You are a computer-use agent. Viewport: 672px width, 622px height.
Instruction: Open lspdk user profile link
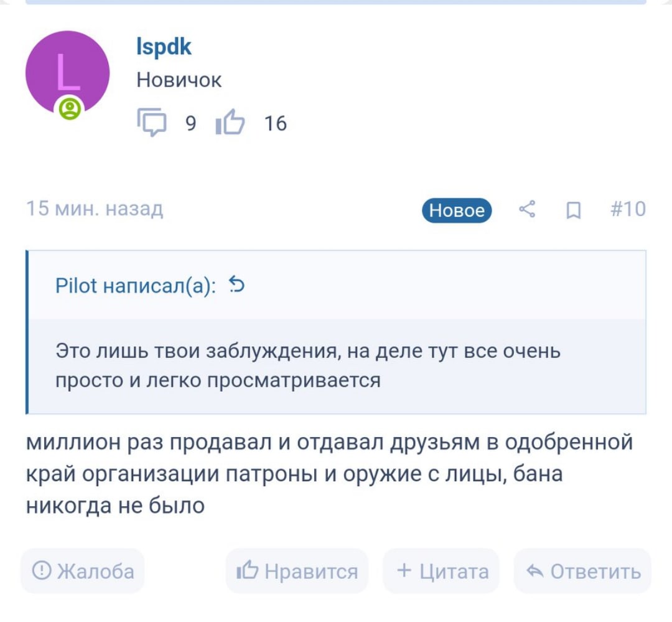[x=164, y=47]
